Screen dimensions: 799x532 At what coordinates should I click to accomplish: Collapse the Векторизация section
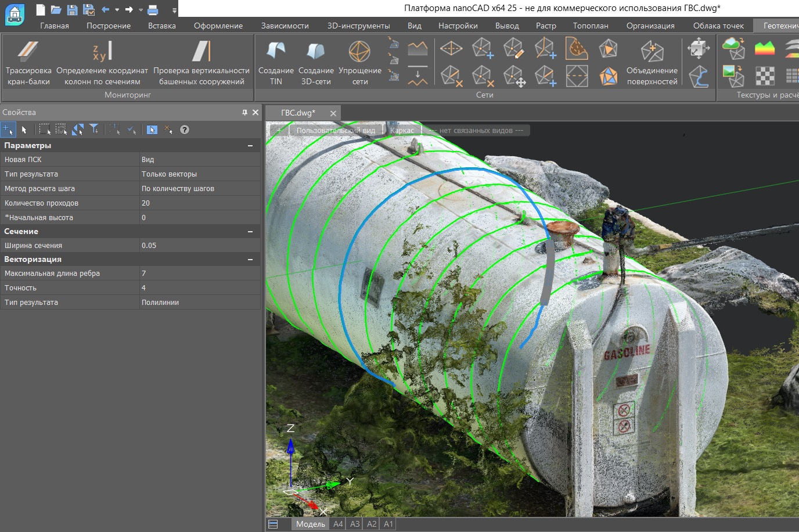coord(250,260)
